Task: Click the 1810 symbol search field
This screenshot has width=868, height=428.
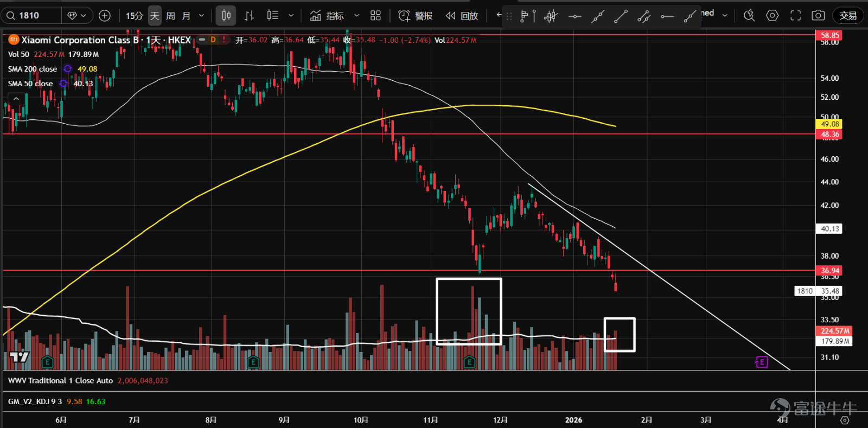Action: [x=31, y=16]
